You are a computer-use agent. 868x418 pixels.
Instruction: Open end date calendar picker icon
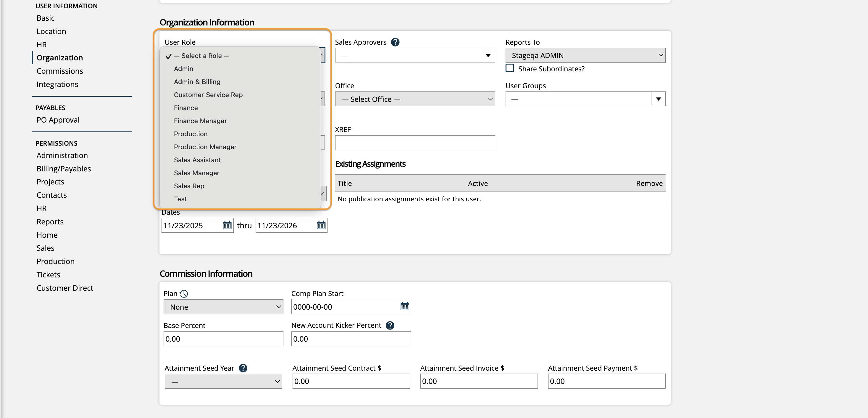tap(321, 225)
